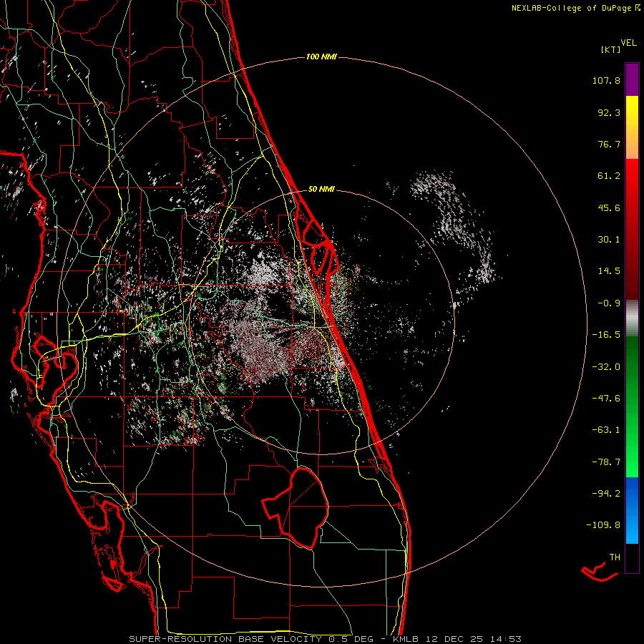This screenshot has width=644, height=644.
Task: Pick the yellow-orange segment of the color bar
Action: pos(632,127)
